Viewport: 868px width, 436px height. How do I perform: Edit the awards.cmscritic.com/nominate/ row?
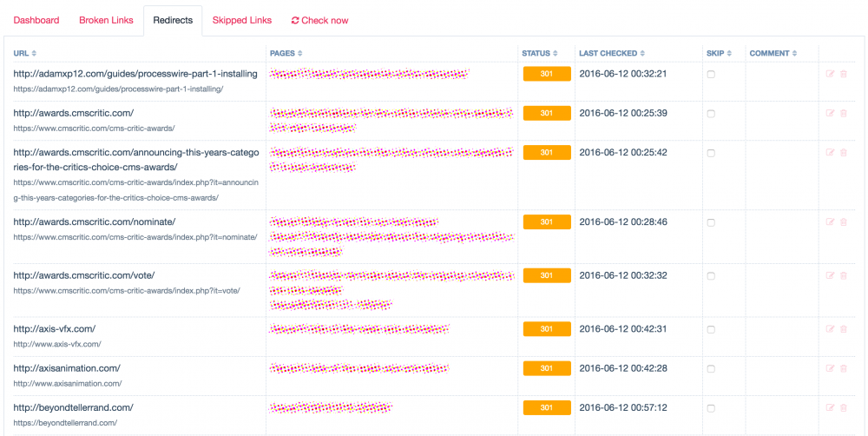tap(830, 221)
